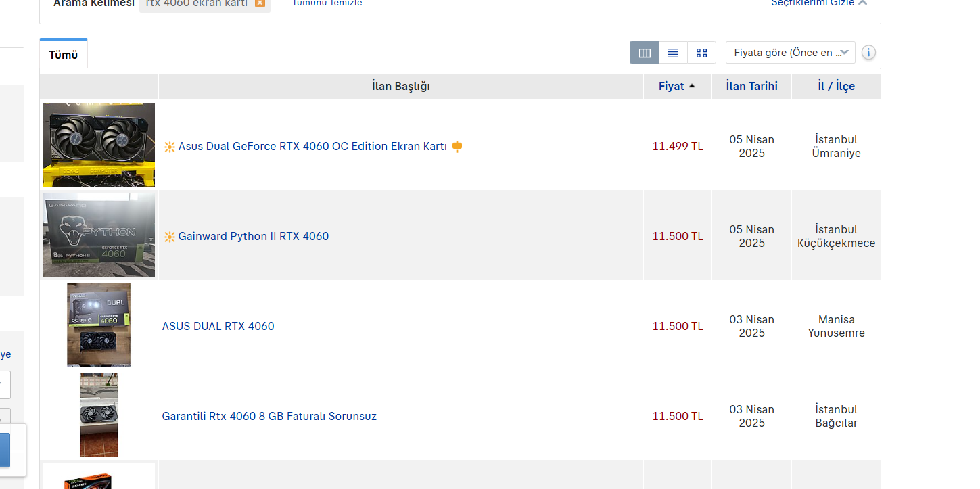Click the Asus Dual OC Edition card photo
The height and width of the screenshot is (489, 980).
coord(99,145)
